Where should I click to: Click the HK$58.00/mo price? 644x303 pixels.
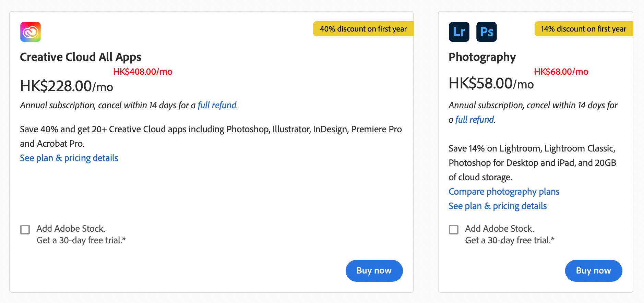point(491,83)
